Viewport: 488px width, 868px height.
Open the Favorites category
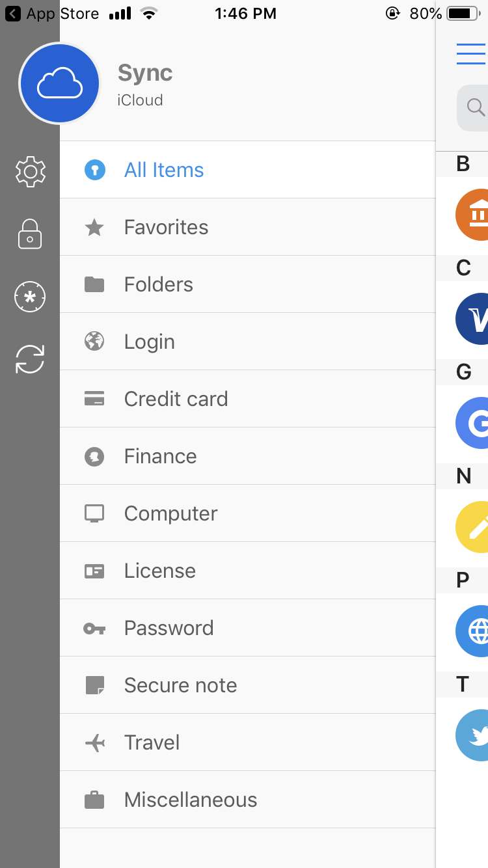[x=166, y=227]
